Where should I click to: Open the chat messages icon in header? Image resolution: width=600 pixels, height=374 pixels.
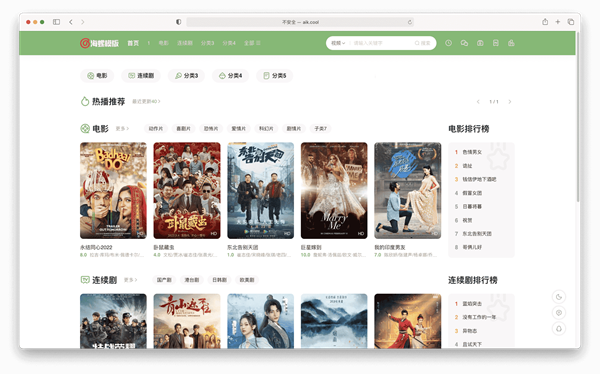point(464,43)
